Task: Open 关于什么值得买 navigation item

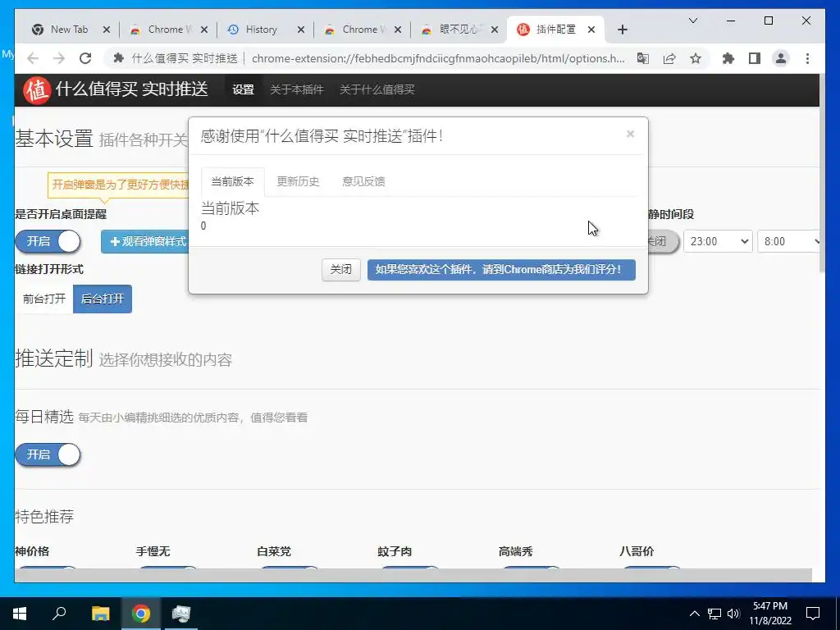Action: [377, 89]
